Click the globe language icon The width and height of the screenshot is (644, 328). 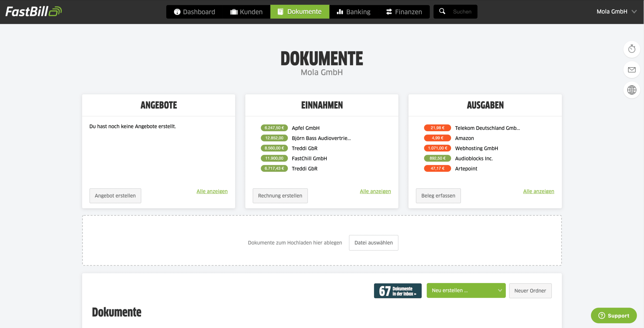[x=632, y=90]
